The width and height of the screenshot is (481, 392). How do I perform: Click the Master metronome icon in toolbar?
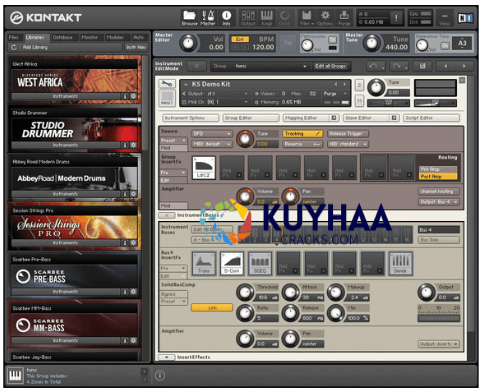[208, 17]
